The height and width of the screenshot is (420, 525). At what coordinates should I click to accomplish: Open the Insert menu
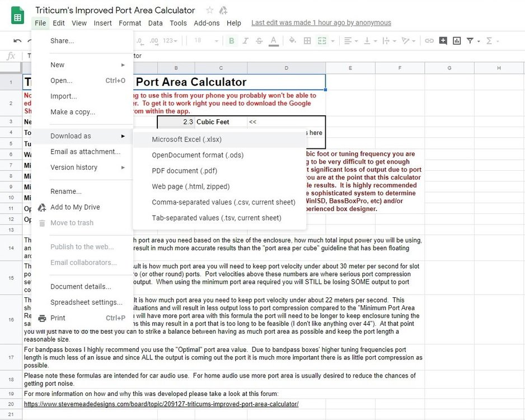pos(102,23)
